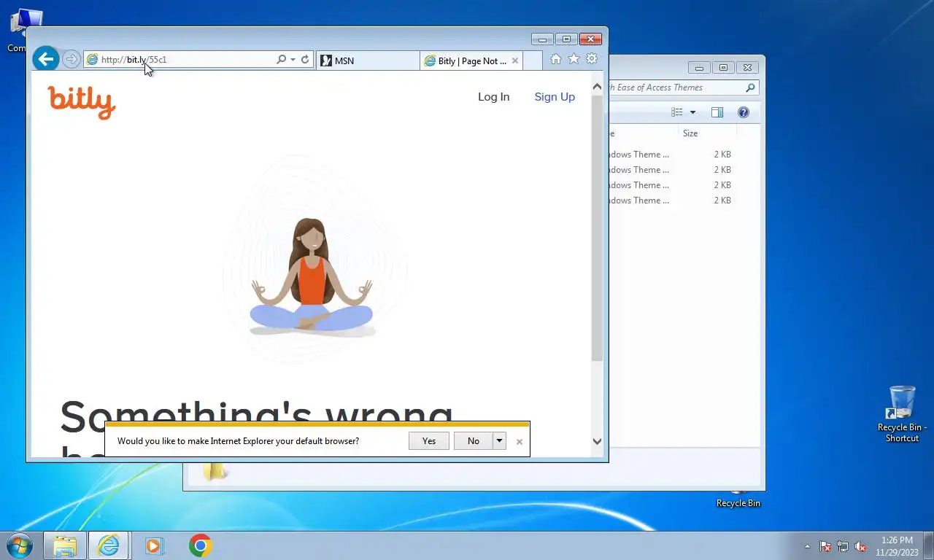Select the first Windows Theme file row

[671, 155]
